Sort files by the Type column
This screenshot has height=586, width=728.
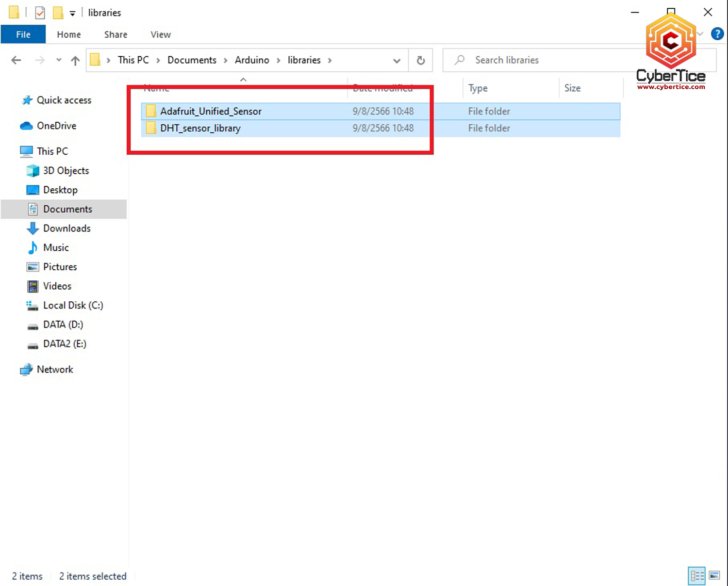pyautogui.click(x=478, y=88)
